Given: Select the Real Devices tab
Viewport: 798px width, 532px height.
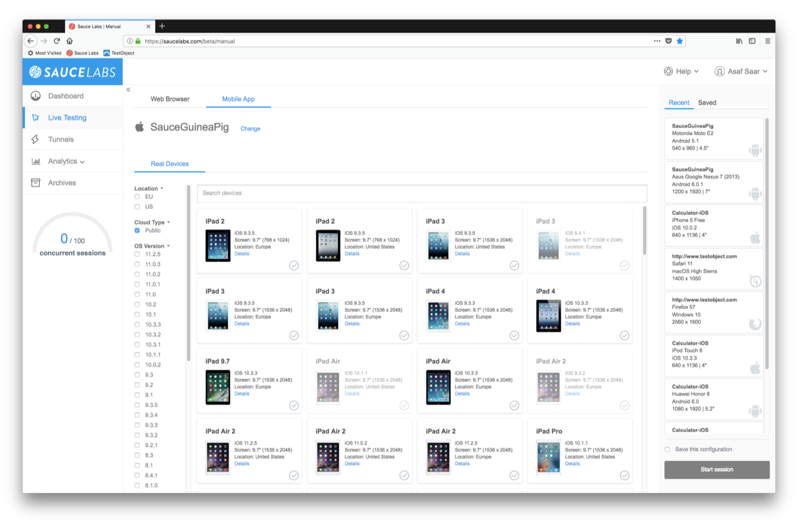Looking at the screenshot, I should [170, 164].
